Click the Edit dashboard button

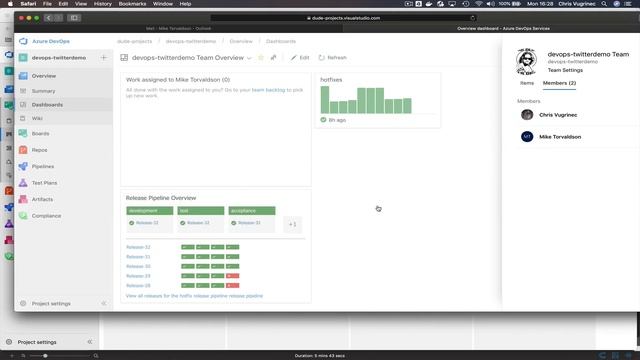click(300, 58)
